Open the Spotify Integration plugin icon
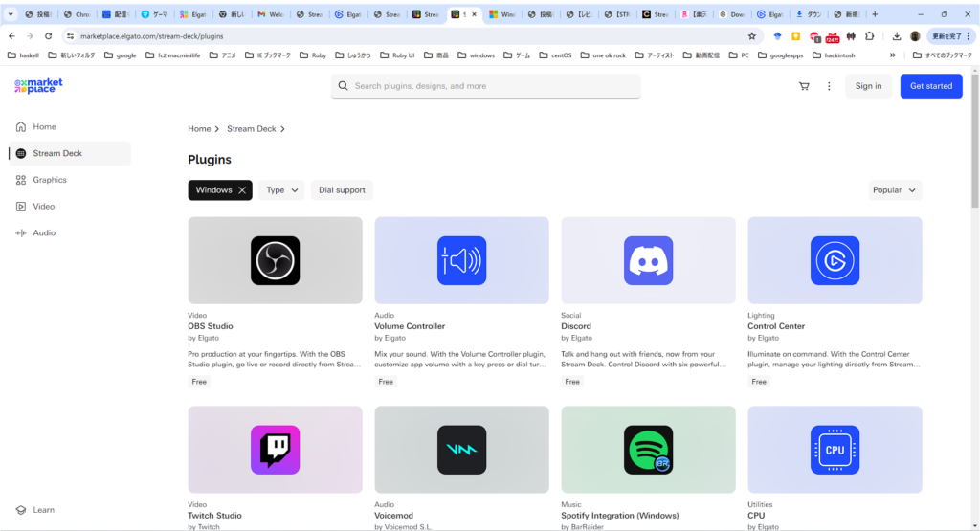Image resolution: width=980 pixels, height=531 pixels. (x=648, y=450)
